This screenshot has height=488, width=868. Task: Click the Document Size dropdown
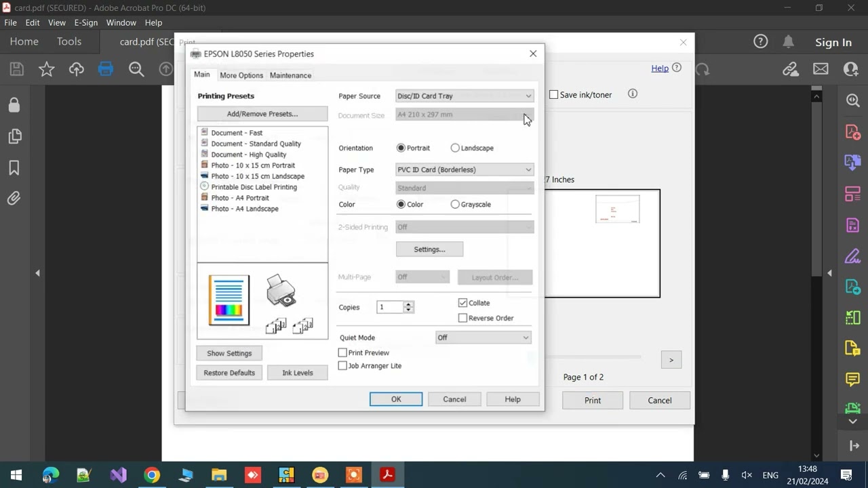465,115
